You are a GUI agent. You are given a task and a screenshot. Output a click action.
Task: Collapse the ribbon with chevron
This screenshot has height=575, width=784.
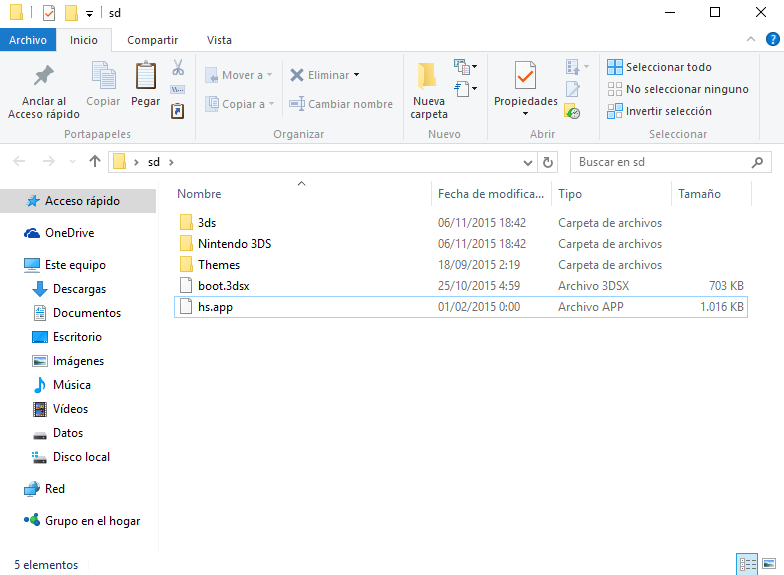750,39
